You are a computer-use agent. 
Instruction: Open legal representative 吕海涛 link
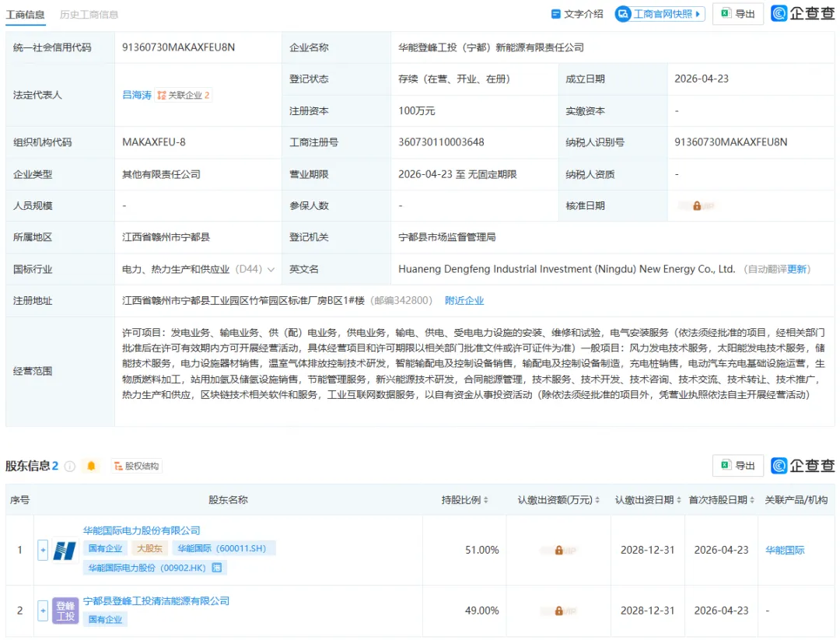pos(137,95)
